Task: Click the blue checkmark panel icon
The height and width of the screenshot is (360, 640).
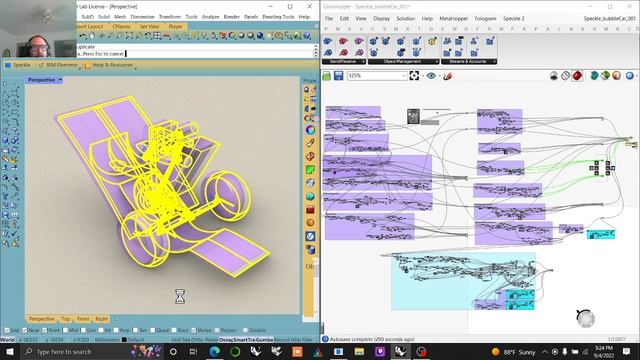Action: click(310, 236)
